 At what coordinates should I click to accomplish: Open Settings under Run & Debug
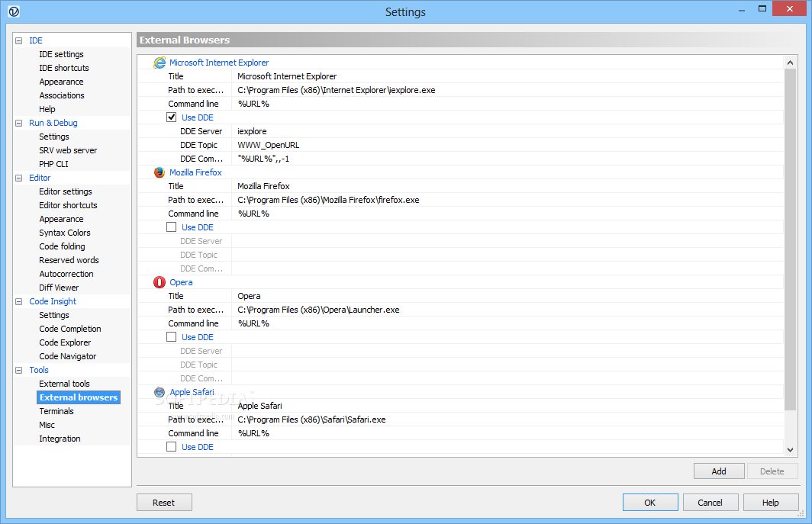pyautogui.click(x=54, y=137)
